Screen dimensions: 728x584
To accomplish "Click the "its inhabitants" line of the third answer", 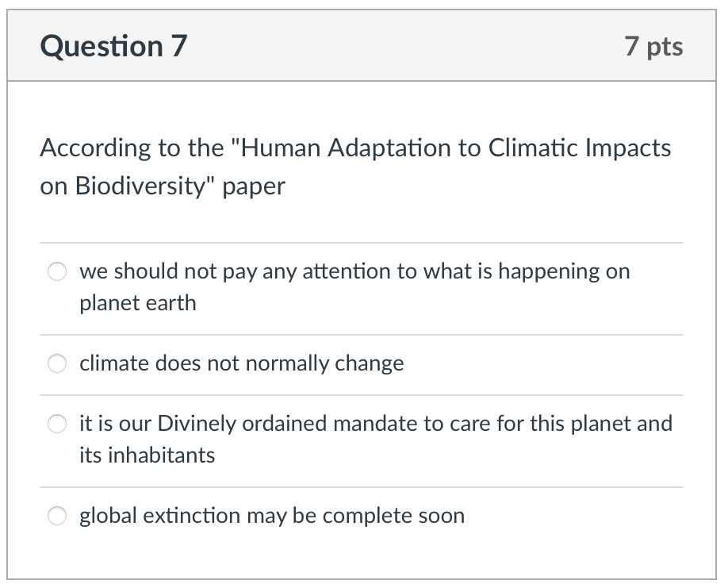I will click(147, 455).
